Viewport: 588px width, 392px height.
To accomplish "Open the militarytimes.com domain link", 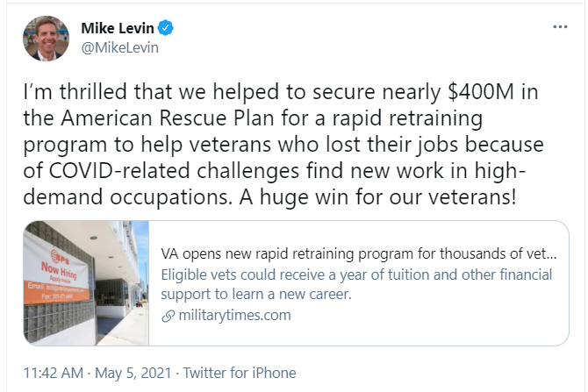I will [234, 315].
